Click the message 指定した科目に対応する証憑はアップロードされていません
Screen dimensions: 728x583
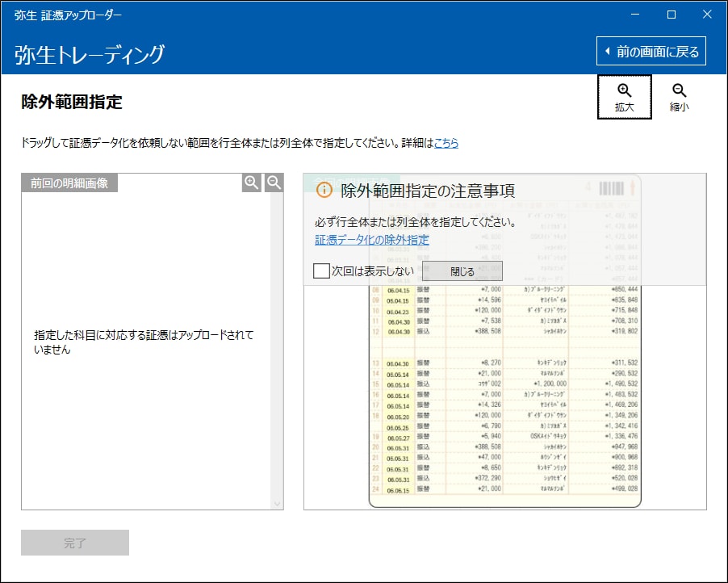tap(144, 342)
